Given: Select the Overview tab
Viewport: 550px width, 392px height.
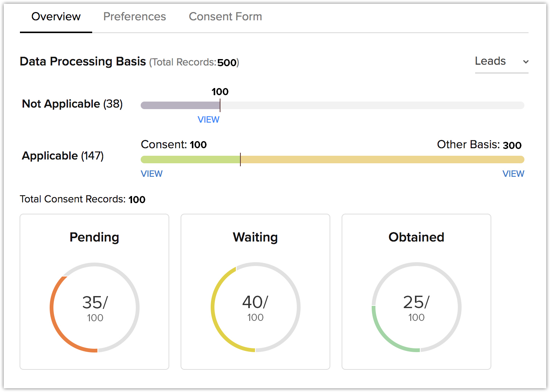Looking at the screenshot, I should pyautogui.click(x=56, y=17).
